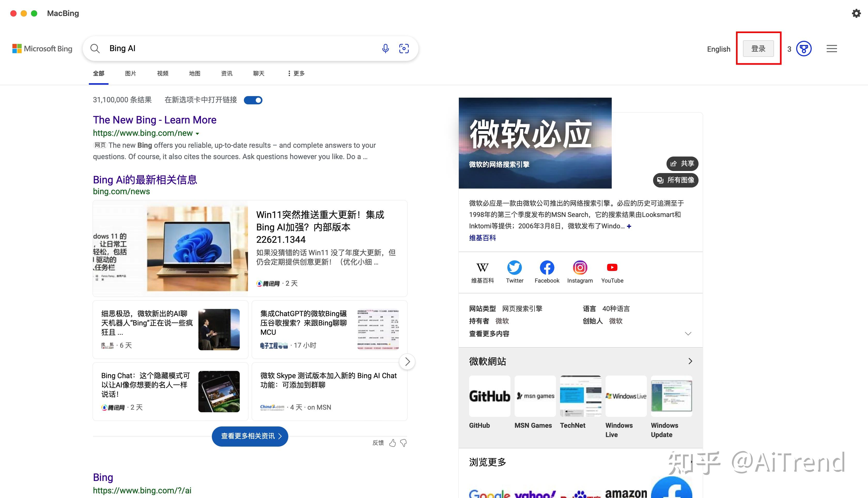Open the hamburger menu
The height and width of the screenshot is (498, 868).
coord(832,49)
